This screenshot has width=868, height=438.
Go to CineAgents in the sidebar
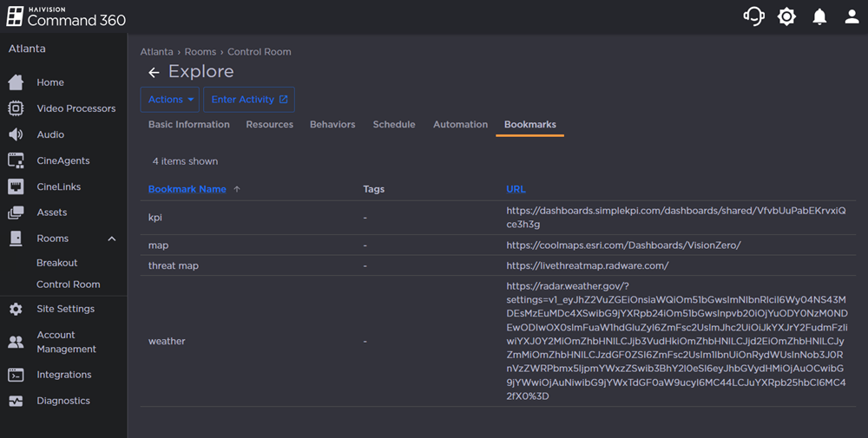pyautogui.click(x=62, y=160)
